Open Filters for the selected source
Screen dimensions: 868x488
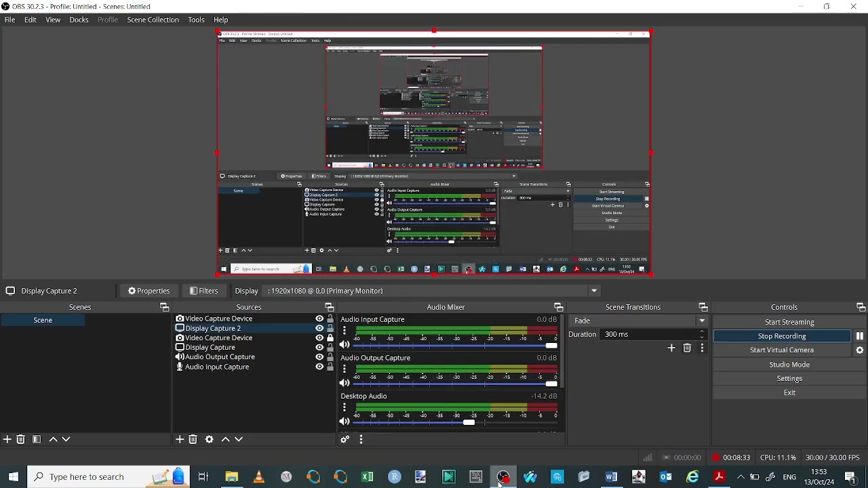click(x=204, y=291)
